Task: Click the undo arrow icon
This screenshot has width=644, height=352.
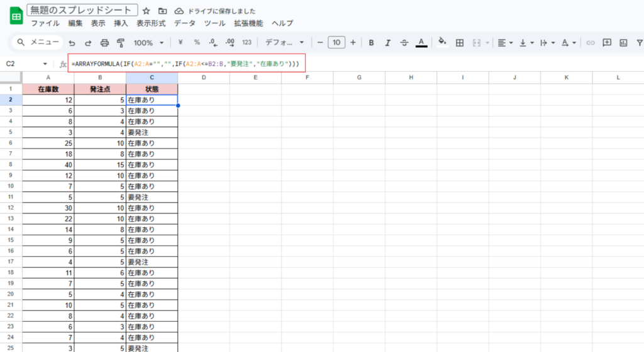Action: coord(72,43)
